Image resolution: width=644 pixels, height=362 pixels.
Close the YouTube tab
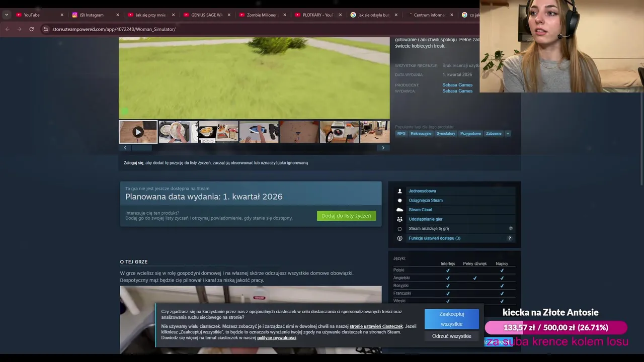pos(62,15)
